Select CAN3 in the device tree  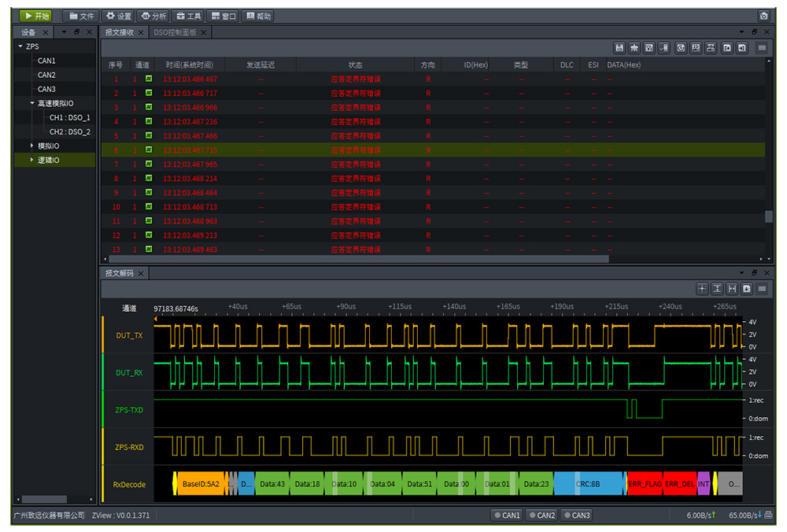46,89
